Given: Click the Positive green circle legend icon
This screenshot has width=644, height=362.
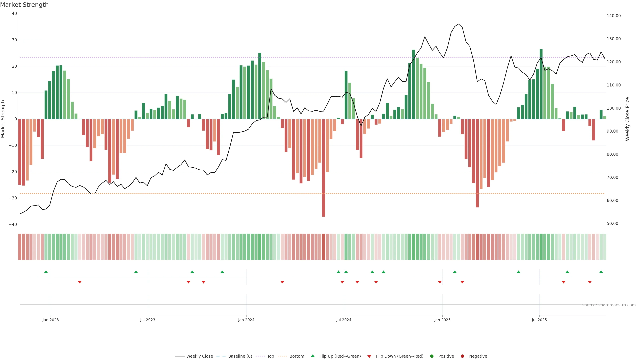Looking at the screenshot, I should (x=432, y=356).
